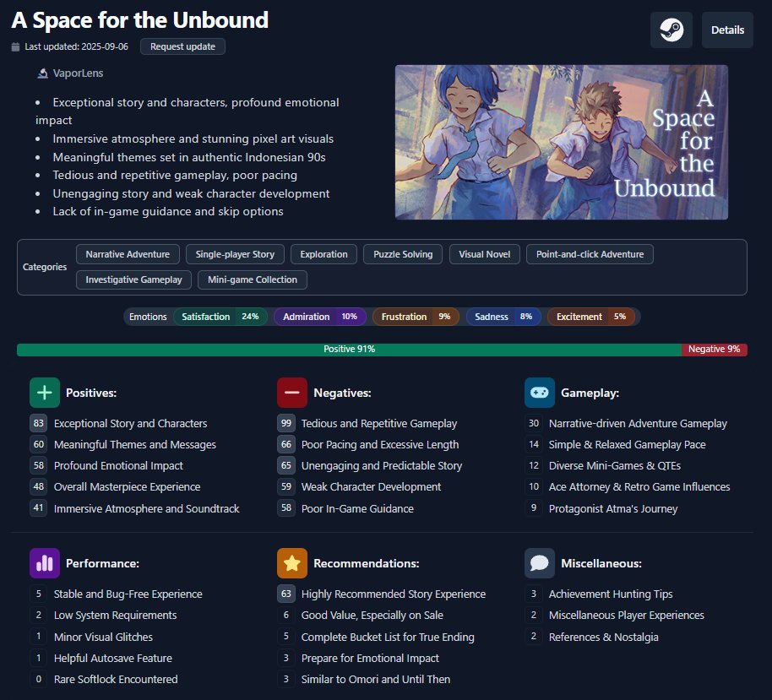Click the speech bubble Miscellaneous icon

pos(540,562)
